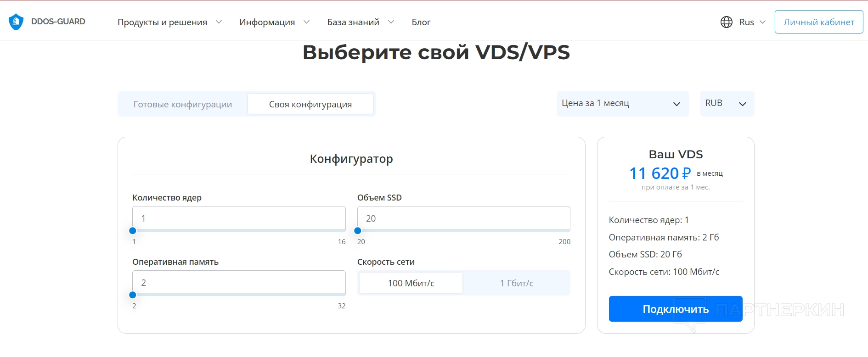The image size is (868, 357).
Task: Click the Оперативная память: 2 Гб summary line
Action: 664,237
